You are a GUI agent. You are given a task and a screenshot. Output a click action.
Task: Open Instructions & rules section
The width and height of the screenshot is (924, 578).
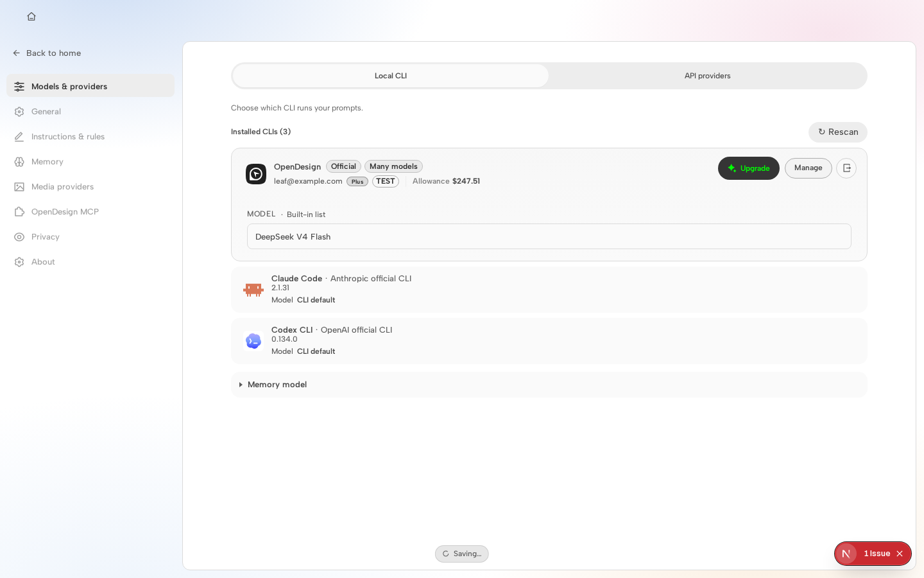[90, 137]
